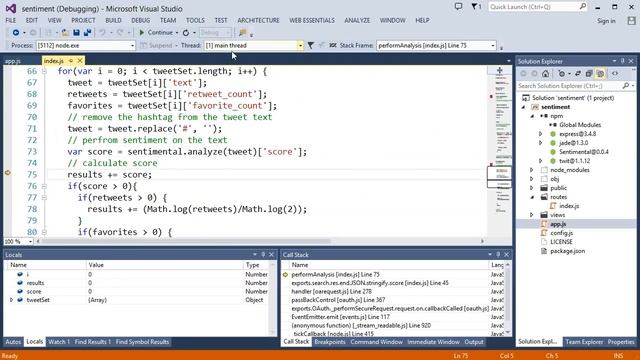Pin the Call Stack panel
The width and height of the screenshot is (640, 360).
(498, 255)
